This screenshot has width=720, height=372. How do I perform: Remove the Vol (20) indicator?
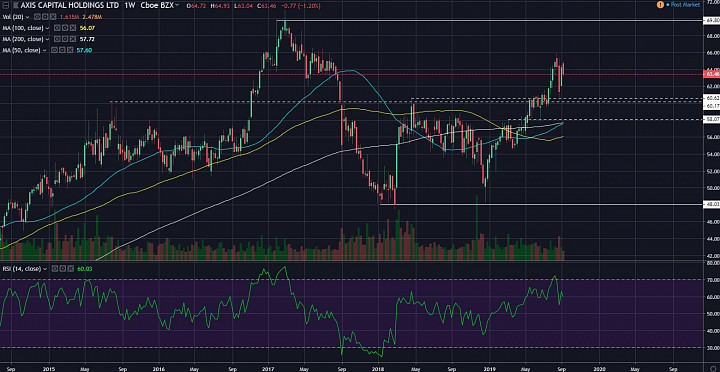point(53,17)
